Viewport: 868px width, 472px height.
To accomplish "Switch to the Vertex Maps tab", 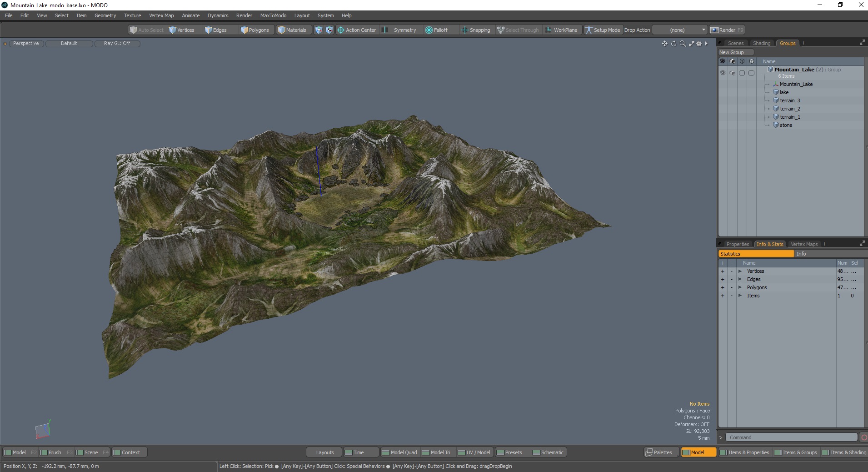I will [x=804, y=244].
